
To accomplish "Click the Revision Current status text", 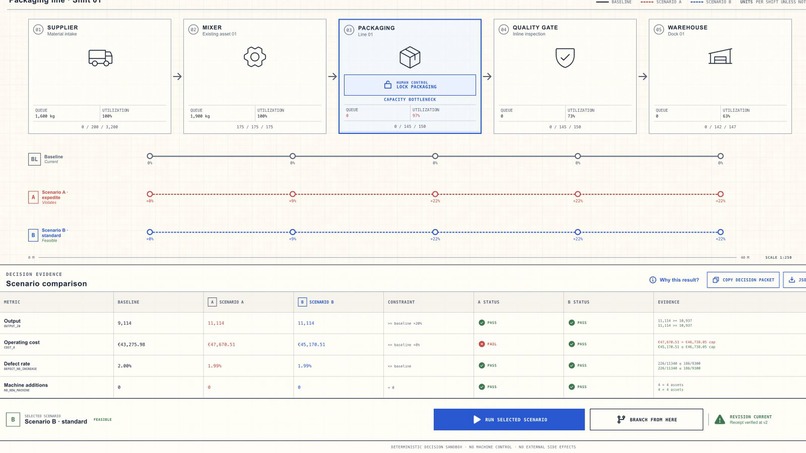I will pyautogui.click(x=750, y=417).
